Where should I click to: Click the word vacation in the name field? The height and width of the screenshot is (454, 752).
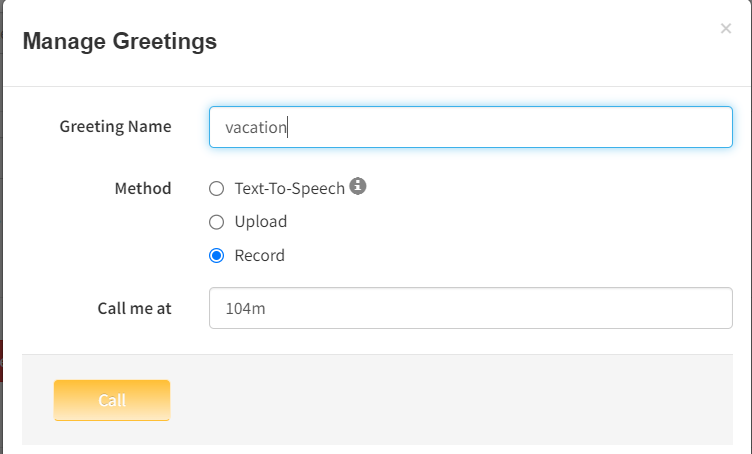pos(256,128)
